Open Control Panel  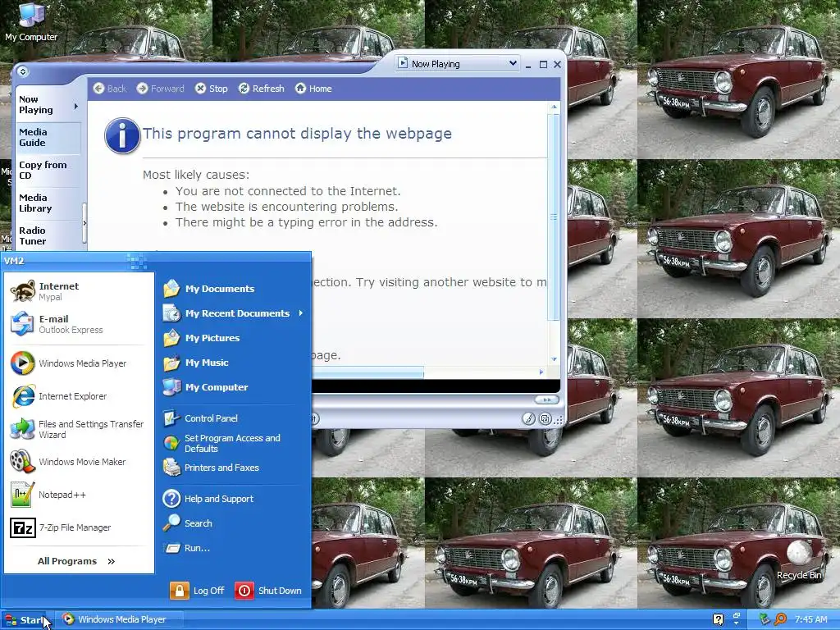tap(233, 418)
